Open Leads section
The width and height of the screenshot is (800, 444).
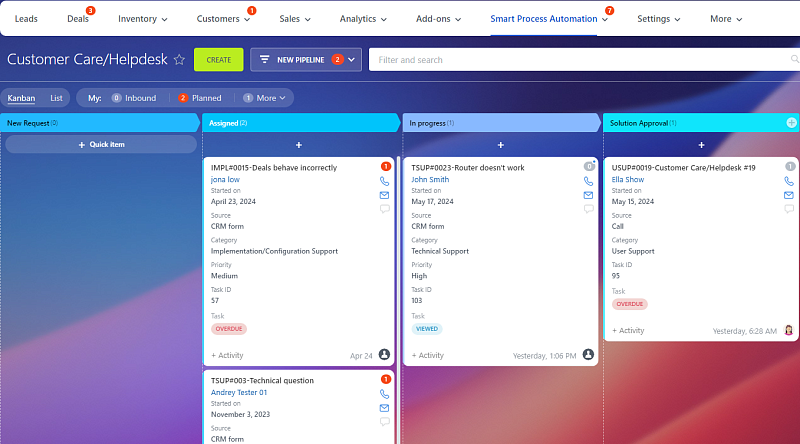[x=26, y=19]
